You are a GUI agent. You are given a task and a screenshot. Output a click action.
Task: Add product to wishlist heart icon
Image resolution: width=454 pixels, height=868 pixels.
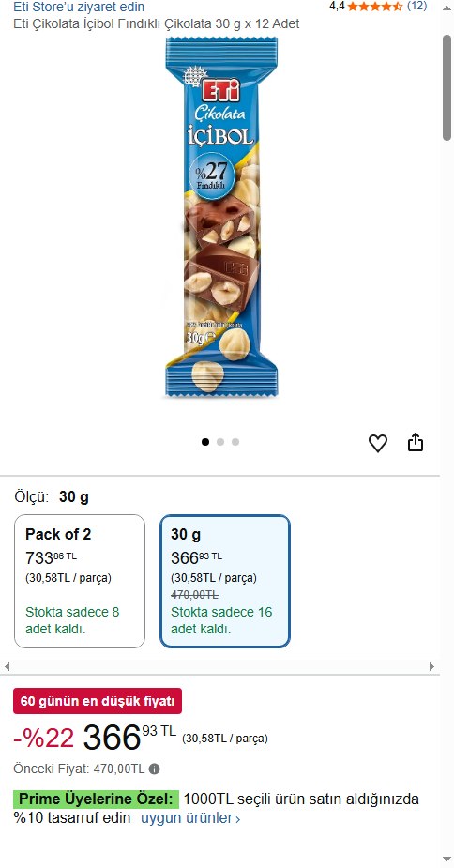[x=378, y=444]
